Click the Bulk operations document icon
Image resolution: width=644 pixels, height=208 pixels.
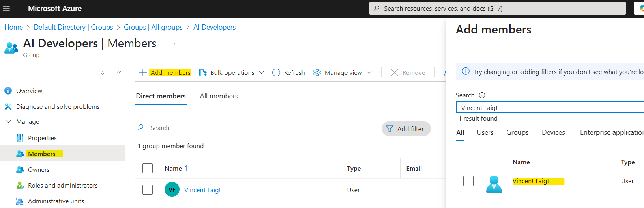(x=202, y=72)
